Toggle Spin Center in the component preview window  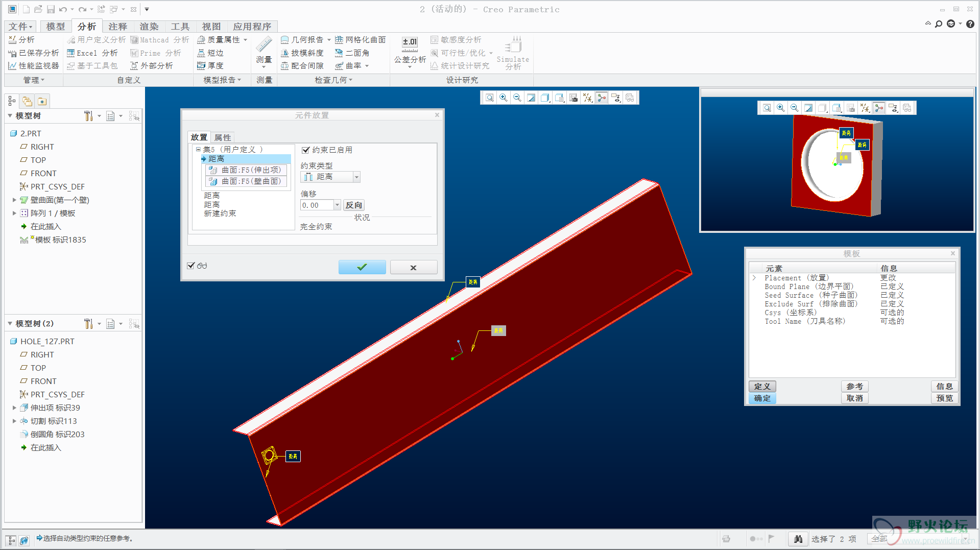pyautogui.click(x=879, y=108)
